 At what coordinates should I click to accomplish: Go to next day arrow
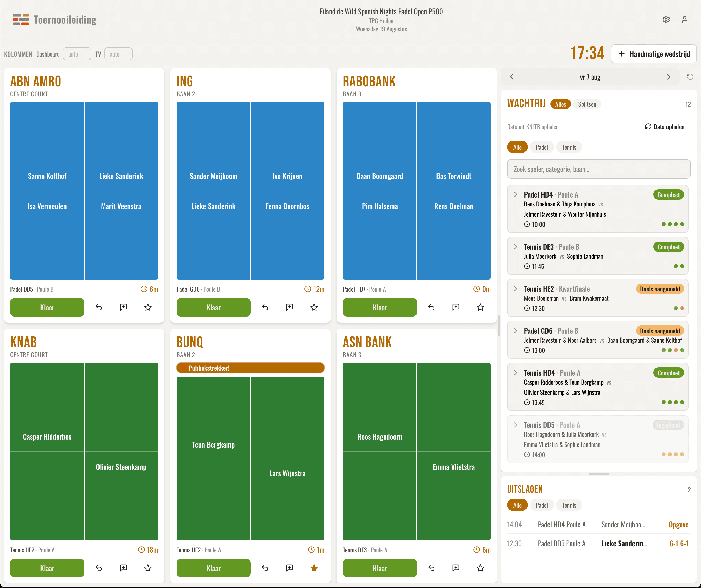click(x=668, y=77)
